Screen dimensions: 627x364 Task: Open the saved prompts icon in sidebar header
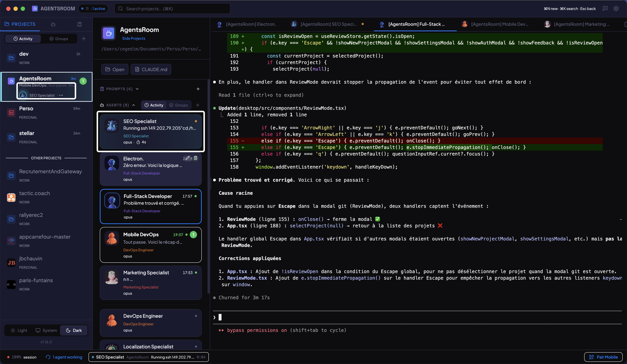80,24
